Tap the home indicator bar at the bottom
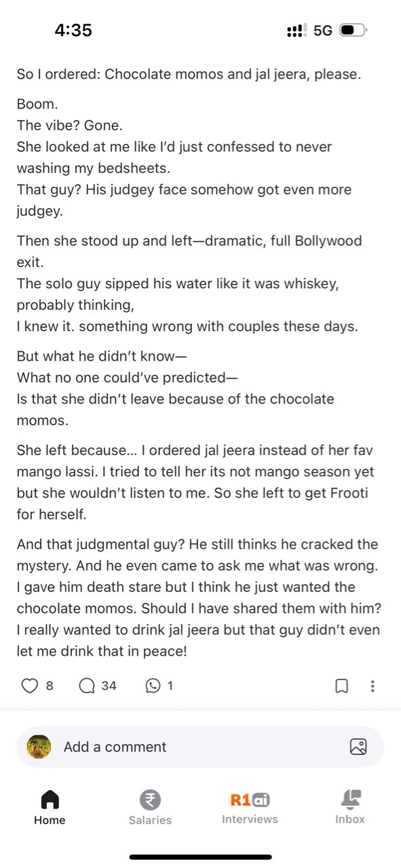401x868 pixels. click(x=201, y=857)
